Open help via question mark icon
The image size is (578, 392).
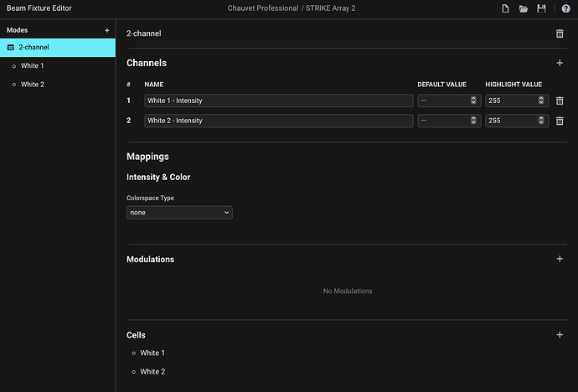pos(565,8)
